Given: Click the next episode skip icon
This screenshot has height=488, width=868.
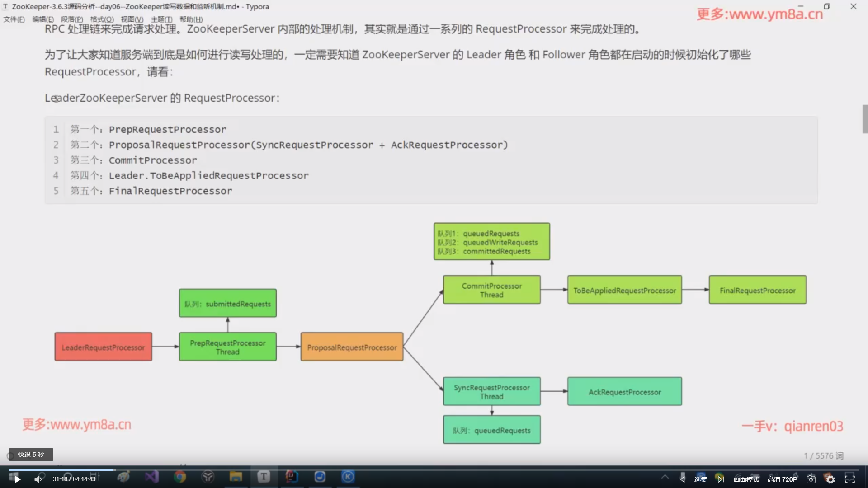Looking at the screenshot, I should [721, 479].
